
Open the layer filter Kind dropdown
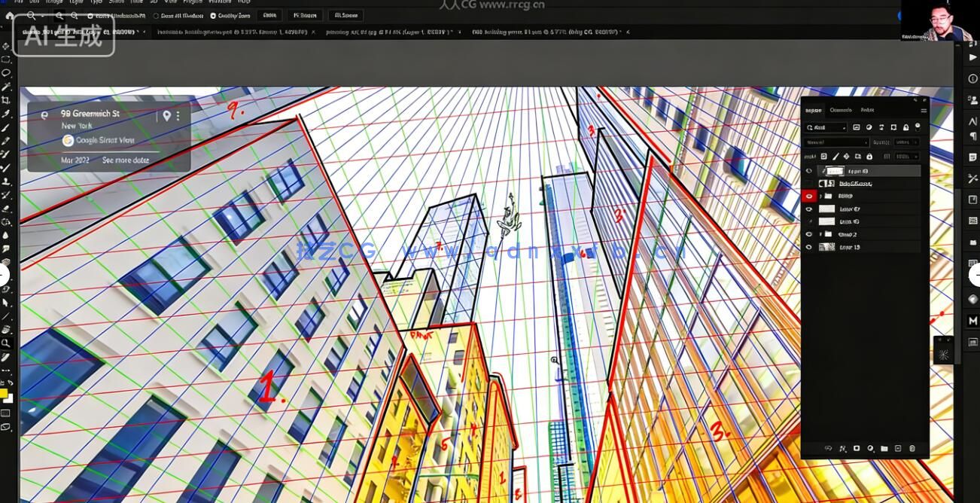pyautogui.click(x=826, y=128)
